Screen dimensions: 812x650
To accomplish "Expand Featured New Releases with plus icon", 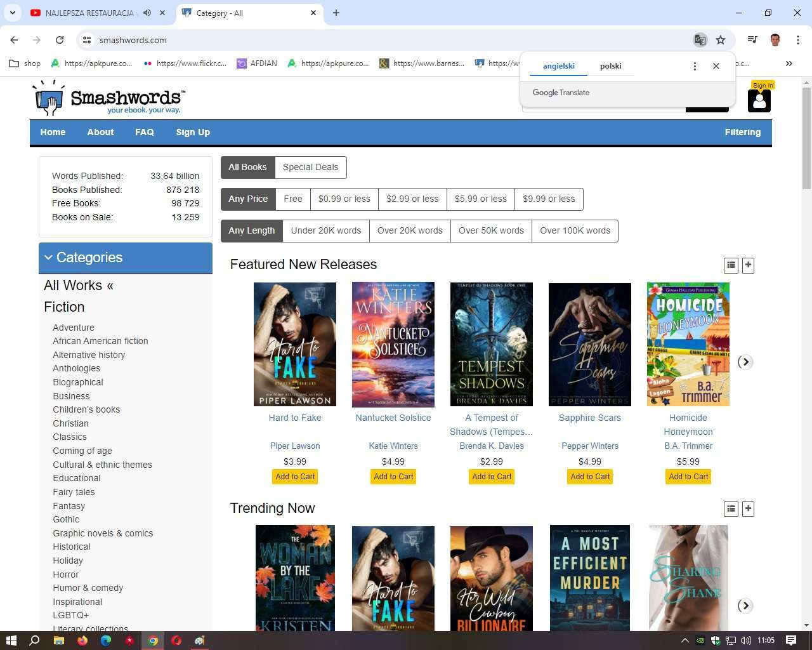I will (x=748, y=265).
